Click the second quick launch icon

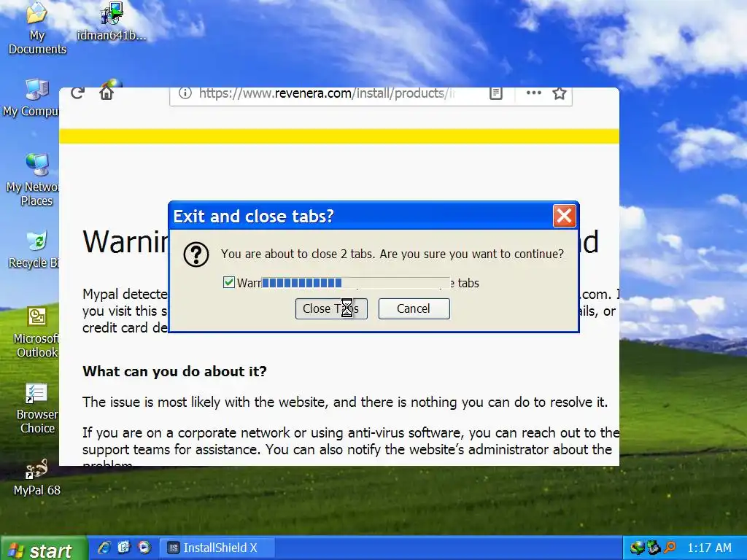tap(124, 548)
